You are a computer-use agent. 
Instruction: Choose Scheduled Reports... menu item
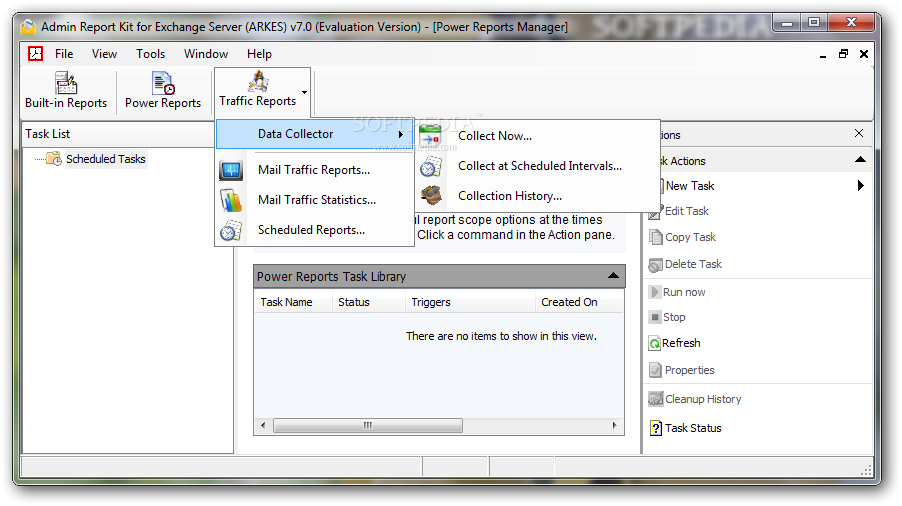311,230
